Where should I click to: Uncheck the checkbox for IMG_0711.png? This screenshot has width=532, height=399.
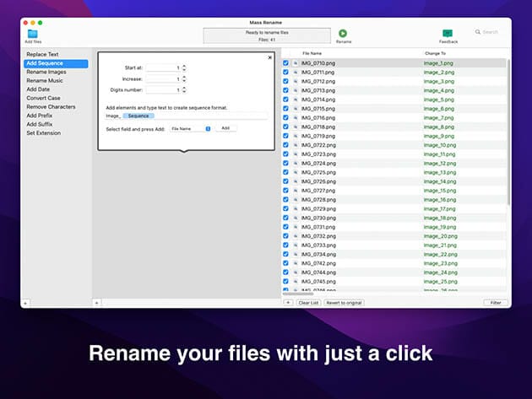[x=285, y=73]
